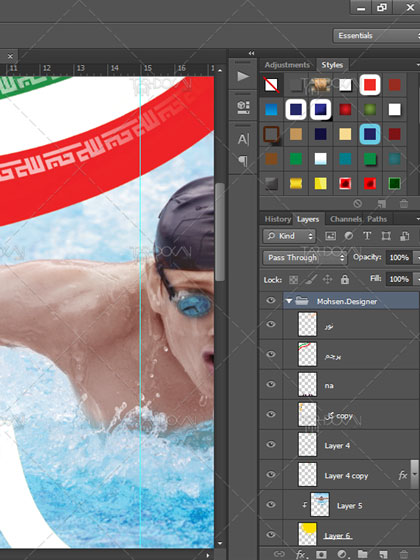
Task: Click the Create new group folder icon
Action: pyautogui.click(x=363, y=554)
